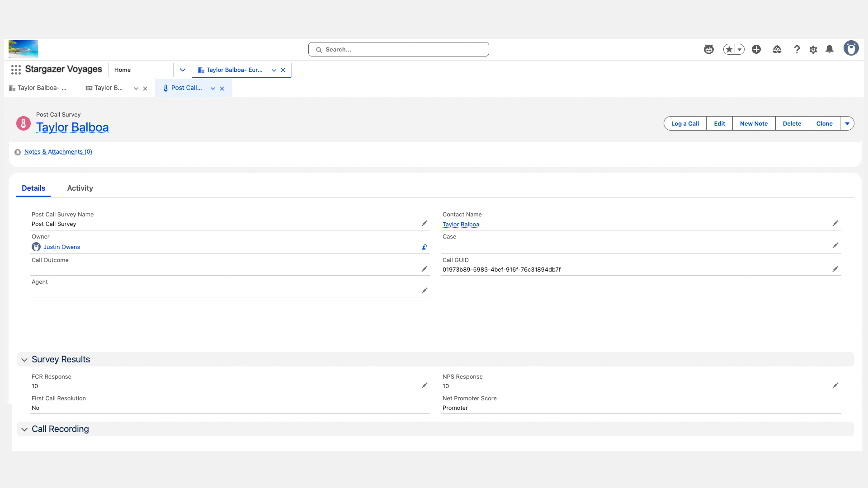The height and width of the screenshot is (488, 868).
Task: Open the Setup gear icon
Action: point(813,50)
